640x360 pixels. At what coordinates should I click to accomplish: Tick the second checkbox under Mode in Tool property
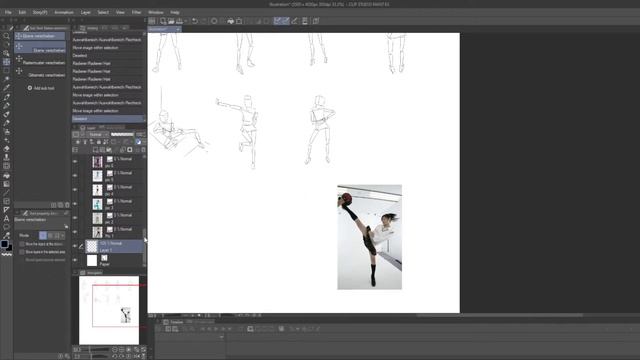pyautogui.click(x=22, y=252)
